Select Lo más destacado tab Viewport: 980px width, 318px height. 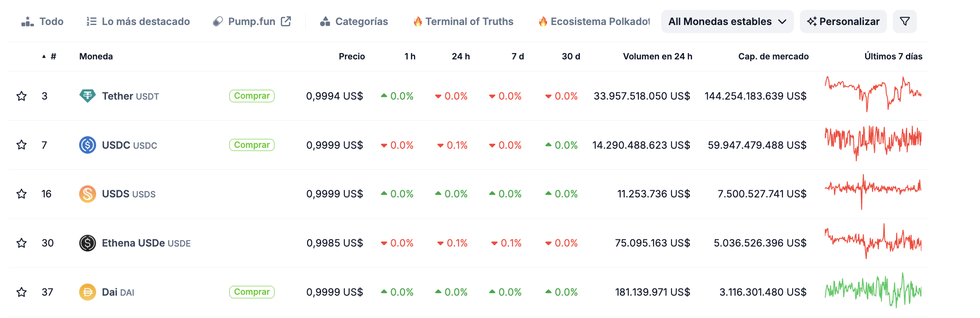(x=138, y=21)
